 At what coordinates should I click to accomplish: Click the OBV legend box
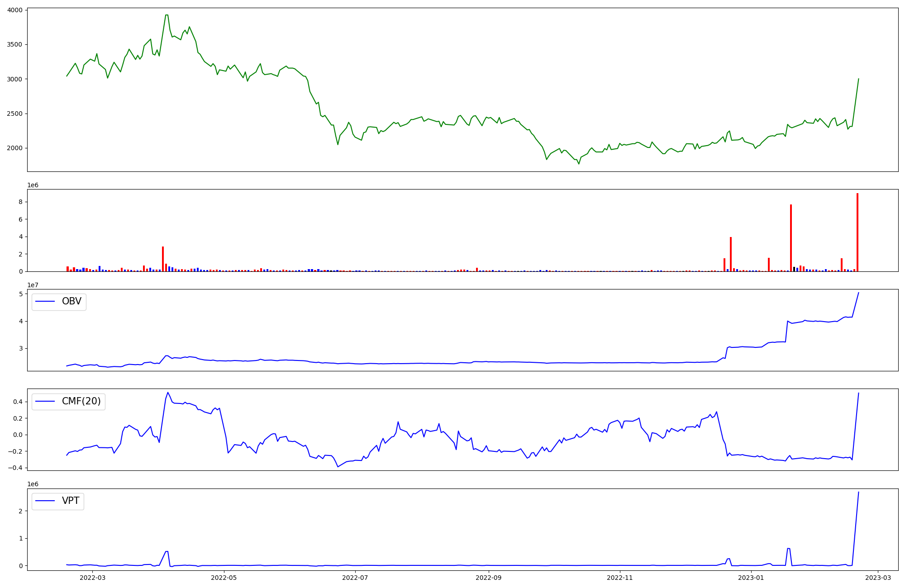pos(59,302)
